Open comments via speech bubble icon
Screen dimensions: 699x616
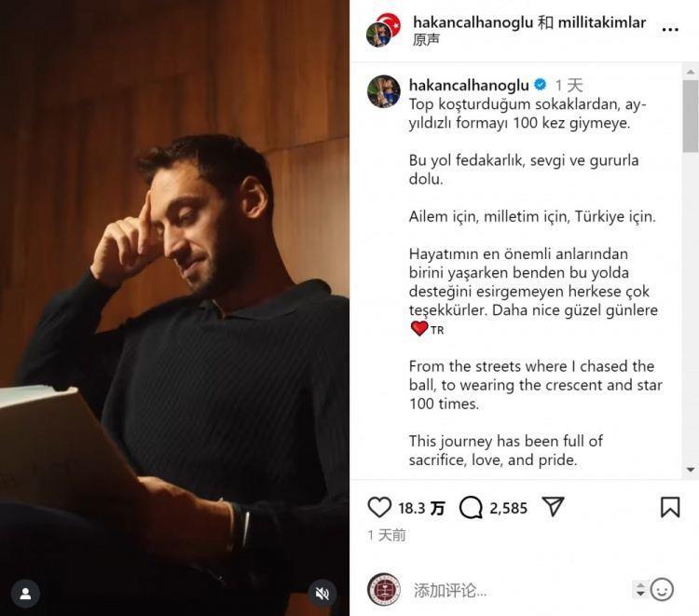(471, 508)
